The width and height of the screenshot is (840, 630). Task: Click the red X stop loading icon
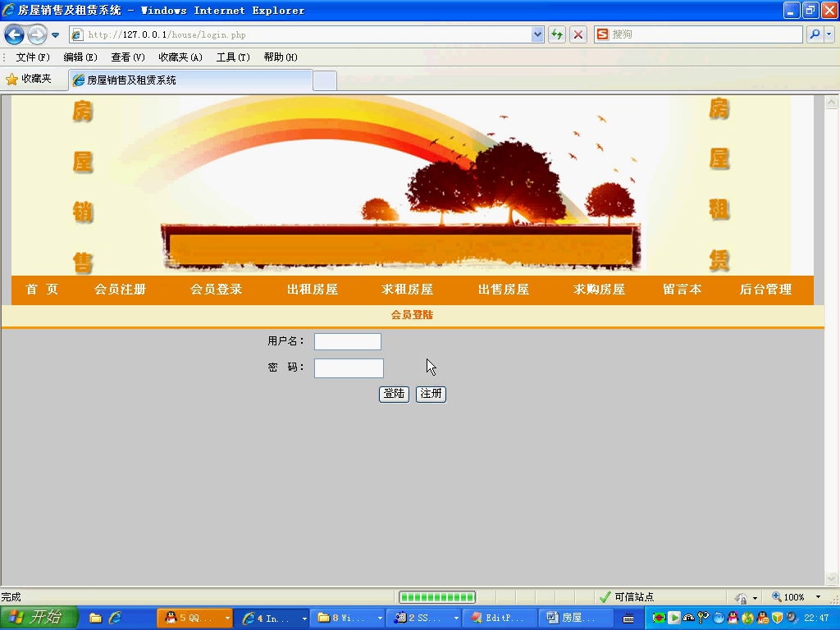click(578, 34)
